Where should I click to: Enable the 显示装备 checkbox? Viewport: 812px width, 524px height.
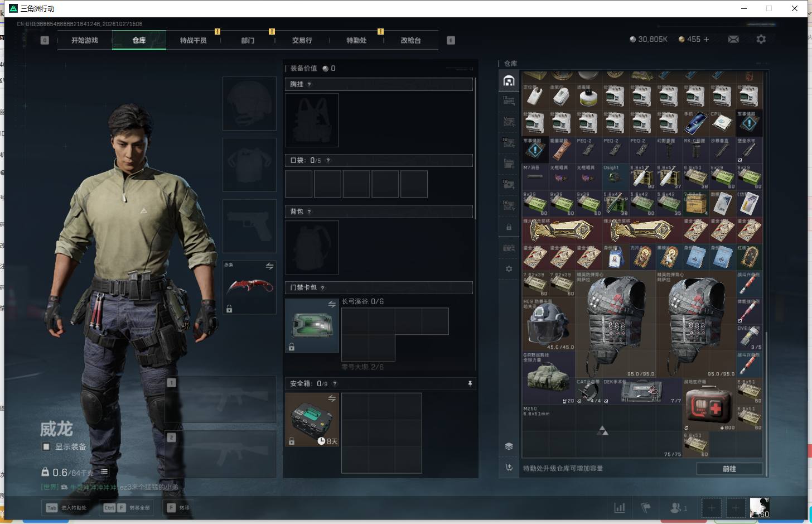(46, 446)
